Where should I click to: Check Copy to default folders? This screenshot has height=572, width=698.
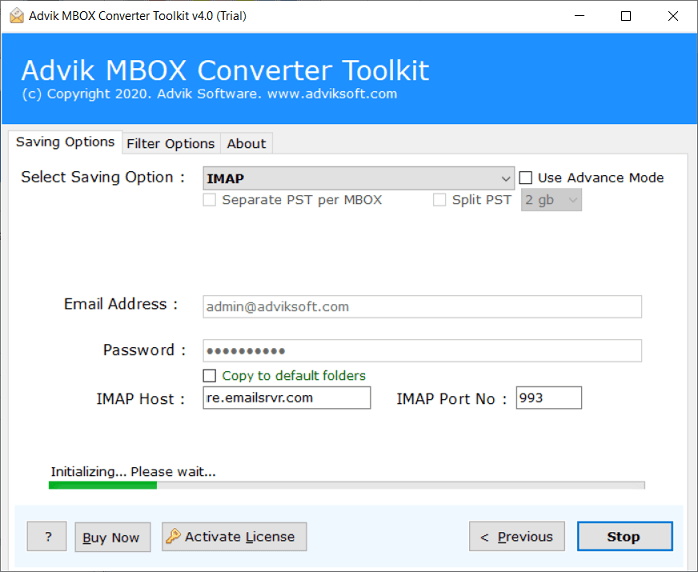coord(209,375)
